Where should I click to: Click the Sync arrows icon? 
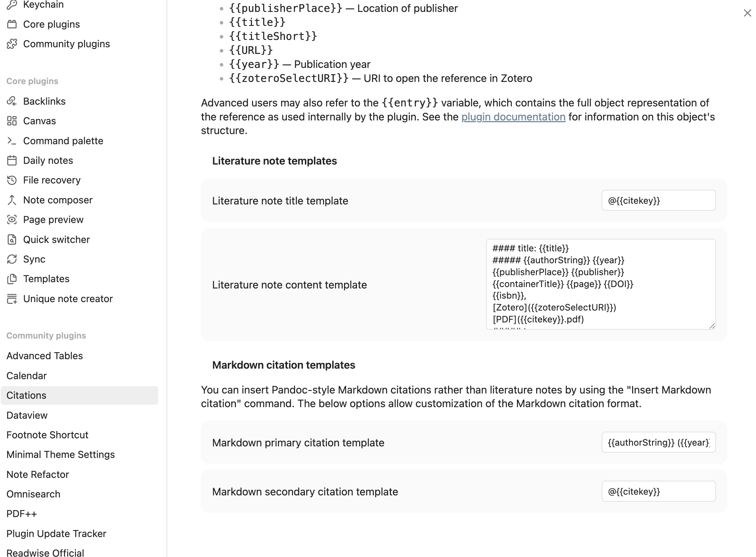pos(12,259)
